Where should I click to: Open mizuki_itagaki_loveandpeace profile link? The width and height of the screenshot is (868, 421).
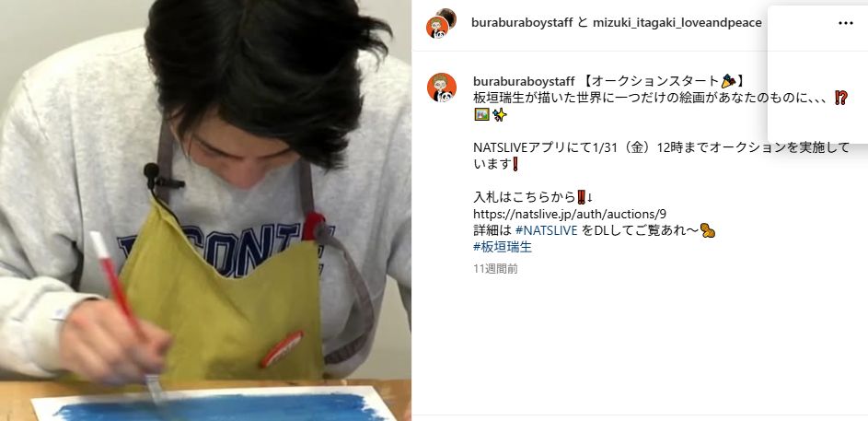[x=677, y=23]
